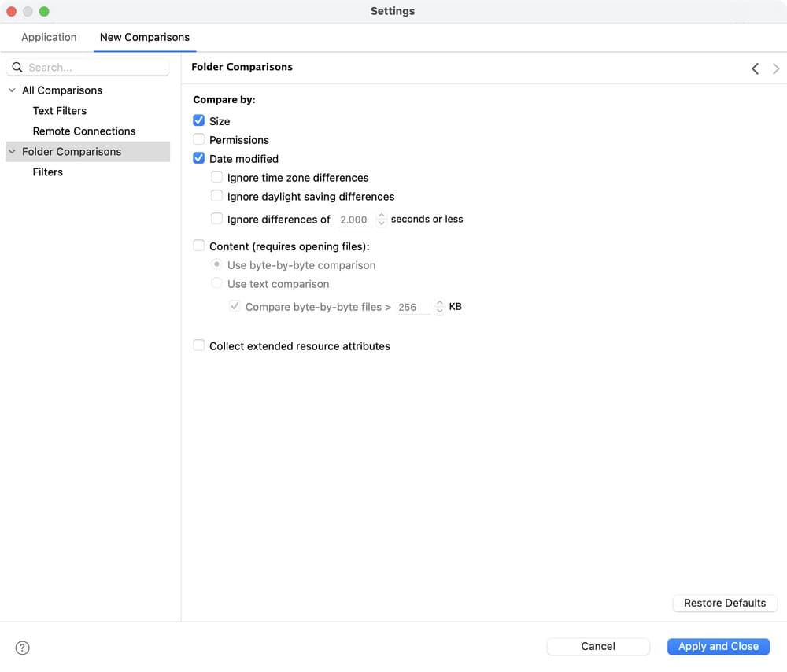This screenshot has height=672, width=787.
Task: Open help with the question mark icon
Action: click(x=23, y=648)
